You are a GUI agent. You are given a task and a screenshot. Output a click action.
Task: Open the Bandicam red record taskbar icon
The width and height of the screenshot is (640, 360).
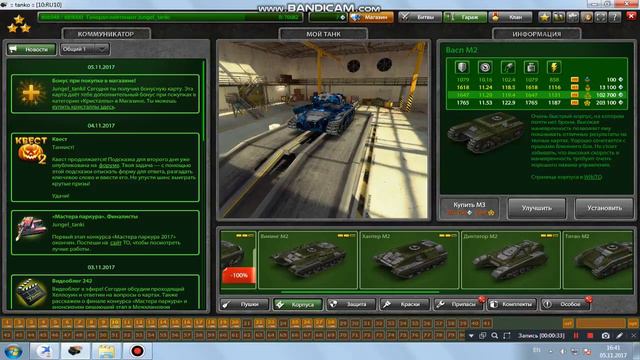click(x=137, y=351)
